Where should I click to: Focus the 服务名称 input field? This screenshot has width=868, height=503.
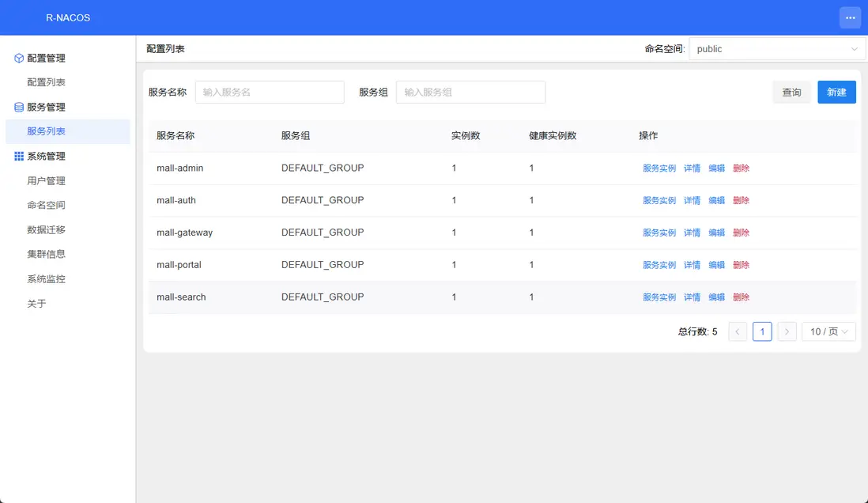coord(270,93)
